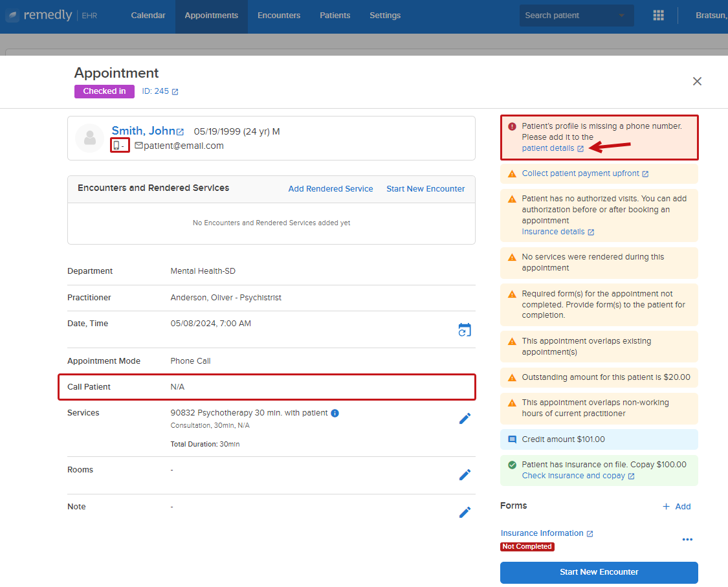The image size is (728, 587).
Task: Show info icon next to 90832 Psychotherapy
Action: [x=335, y=414]
